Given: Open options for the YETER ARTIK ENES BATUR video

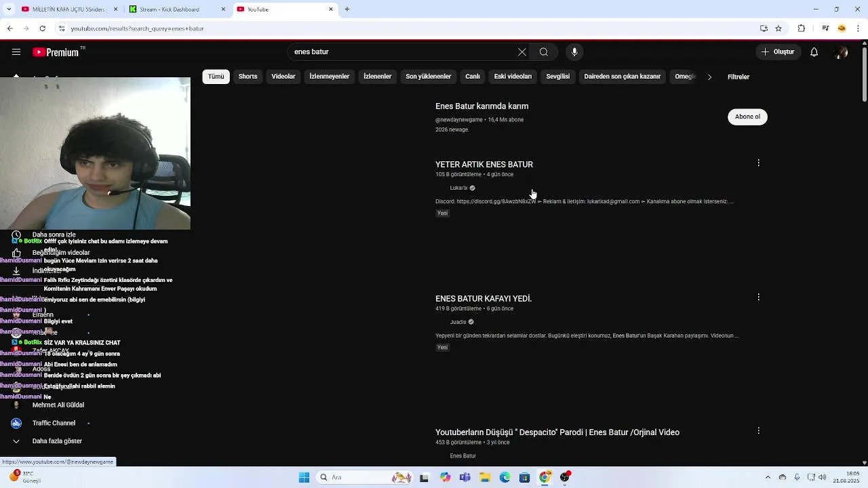Looking at the screenshot, I should [758, 163].
